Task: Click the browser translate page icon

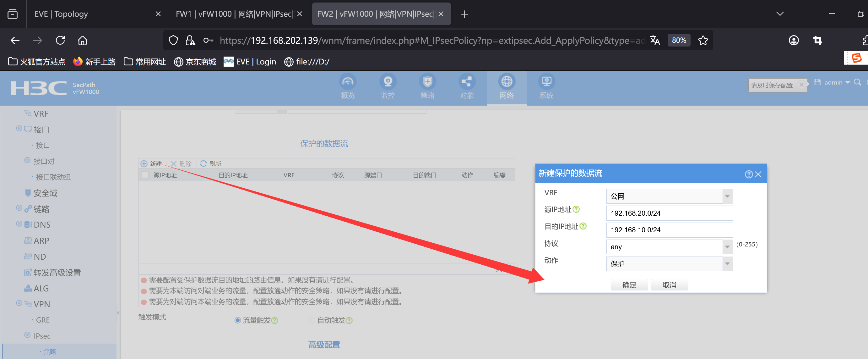Action: pos(655,41)
